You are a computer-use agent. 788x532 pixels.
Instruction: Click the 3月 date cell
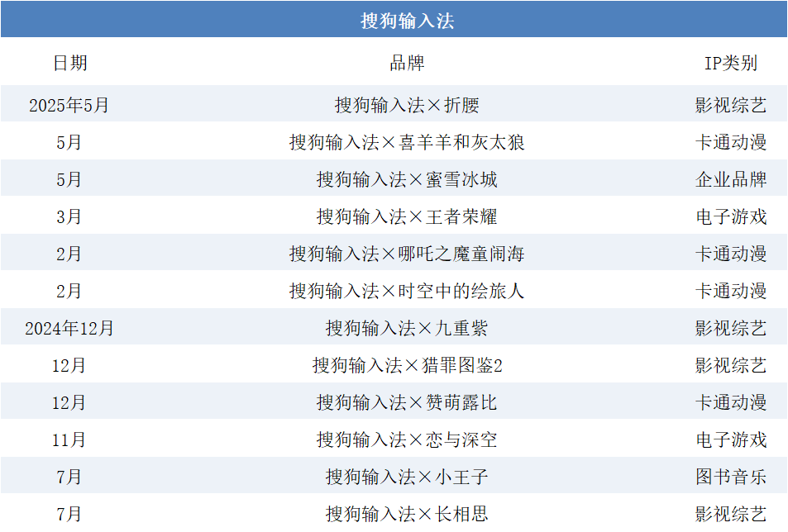point(69,216)
